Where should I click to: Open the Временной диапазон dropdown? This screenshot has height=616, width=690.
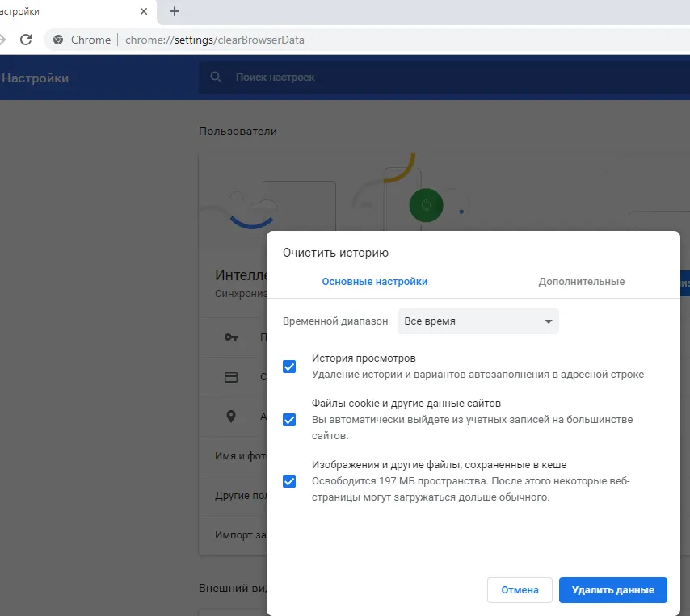click(478, 321)
